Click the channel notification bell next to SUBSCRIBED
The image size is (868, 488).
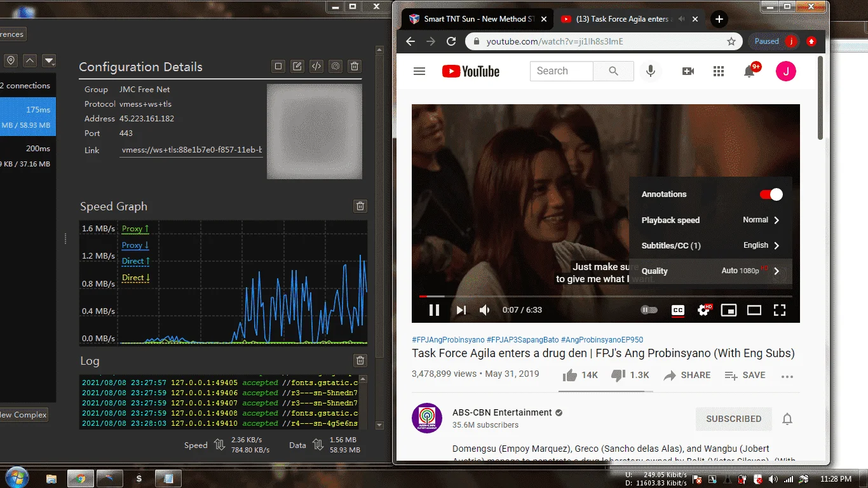(x=787, y=419)
